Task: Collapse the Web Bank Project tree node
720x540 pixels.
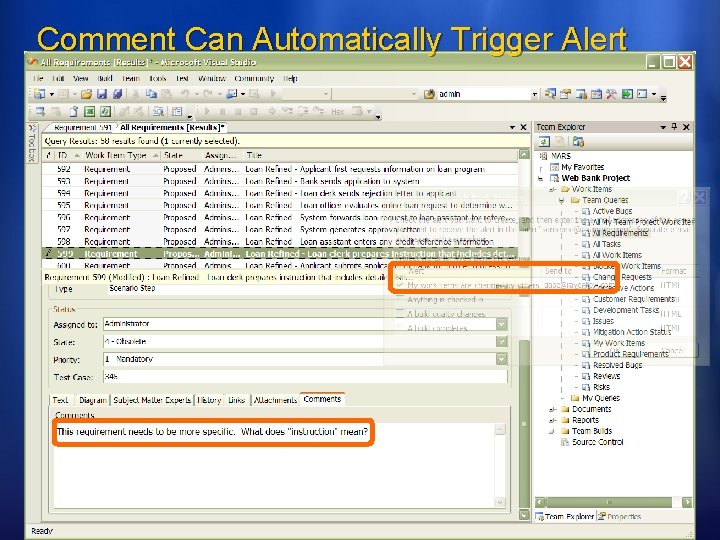Action: [540, 178]
